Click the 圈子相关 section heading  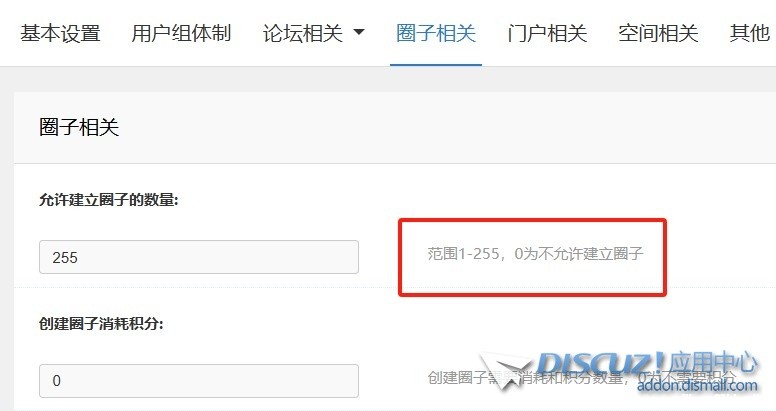pyautogui.click(x=79, y=127)
